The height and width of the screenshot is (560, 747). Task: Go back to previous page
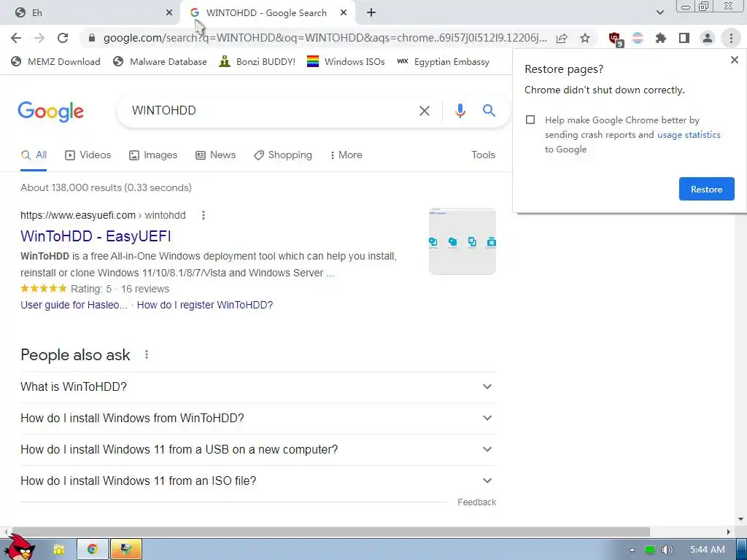(x=16, y=38)
